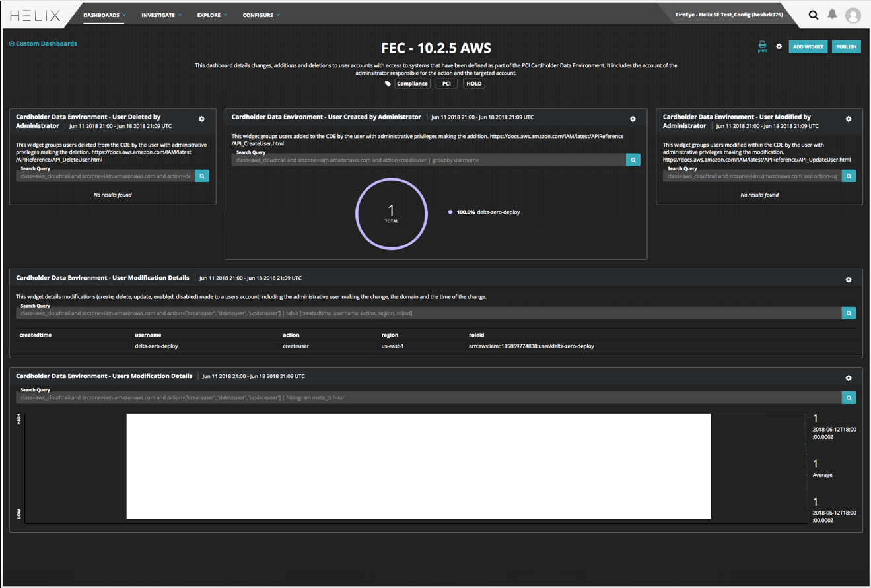The image size is (871, 588).
Task: Sort by action column header
Action: [x=291, y=335]
